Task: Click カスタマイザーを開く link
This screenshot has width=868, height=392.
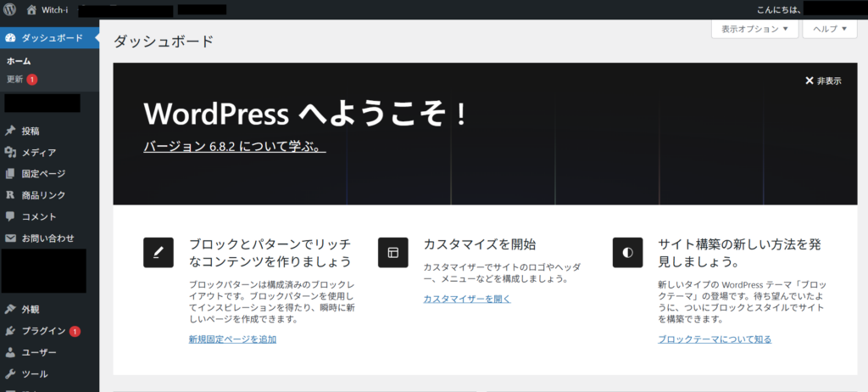Action: click(x=467, y=299)
